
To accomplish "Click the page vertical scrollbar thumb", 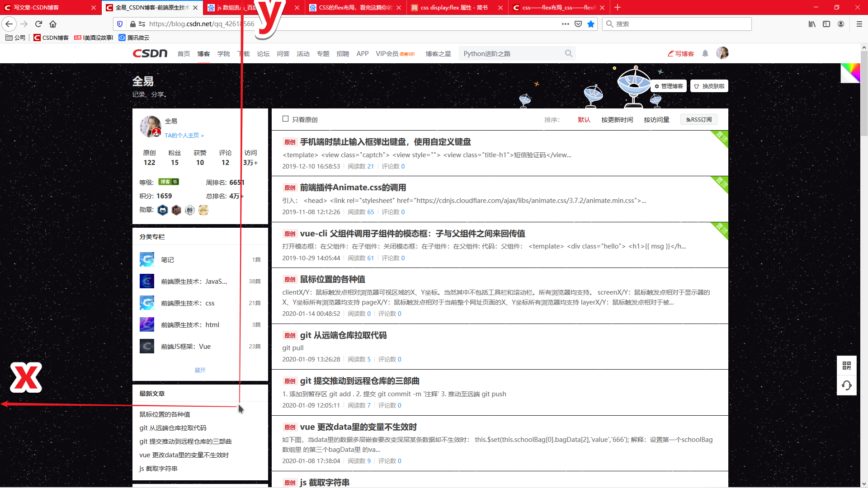I will coord(864,94).
